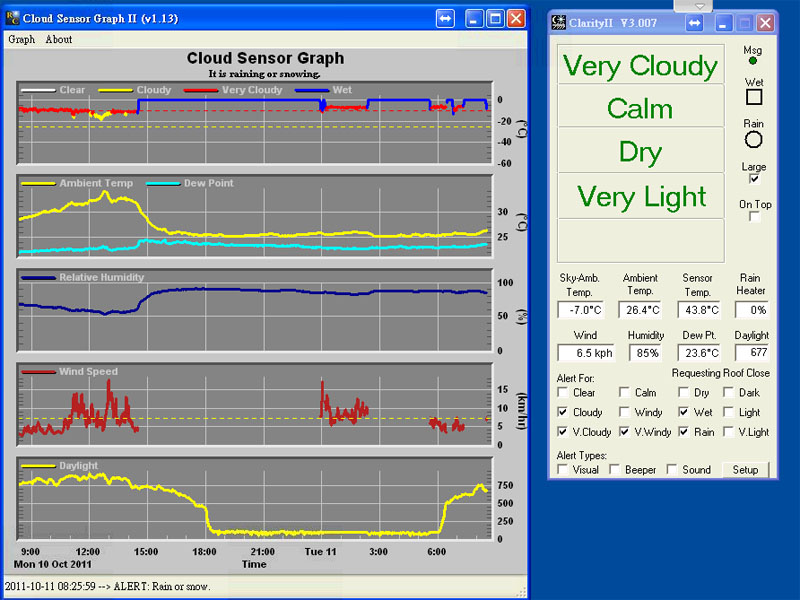Click the double-arrow button in Cloud Sensor Graph title bar
The width and height of the screenshot is (800, 600).
446,18
